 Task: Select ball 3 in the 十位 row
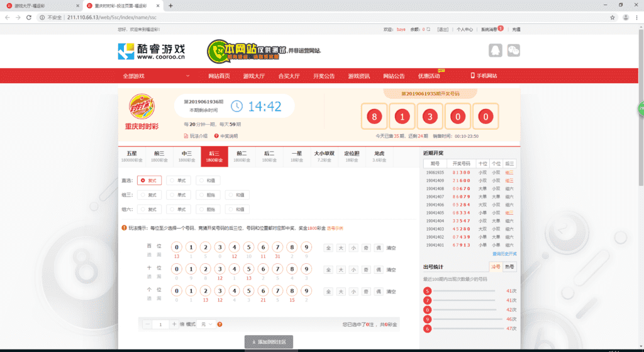point(219,269)
